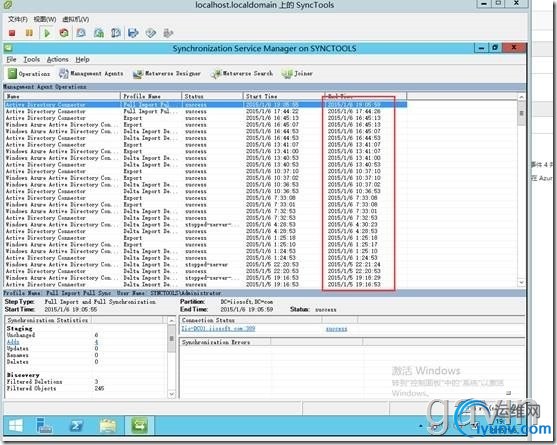Select the stopped-server row starting 2015/1/5 22:20:53
The image size is (557, 445).
[x=205, y=265]
